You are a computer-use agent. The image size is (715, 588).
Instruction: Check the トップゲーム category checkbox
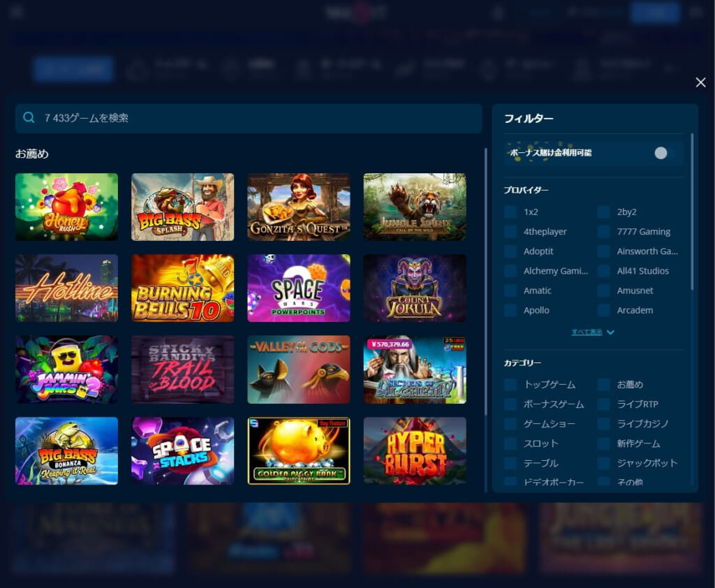click(510, 385)
